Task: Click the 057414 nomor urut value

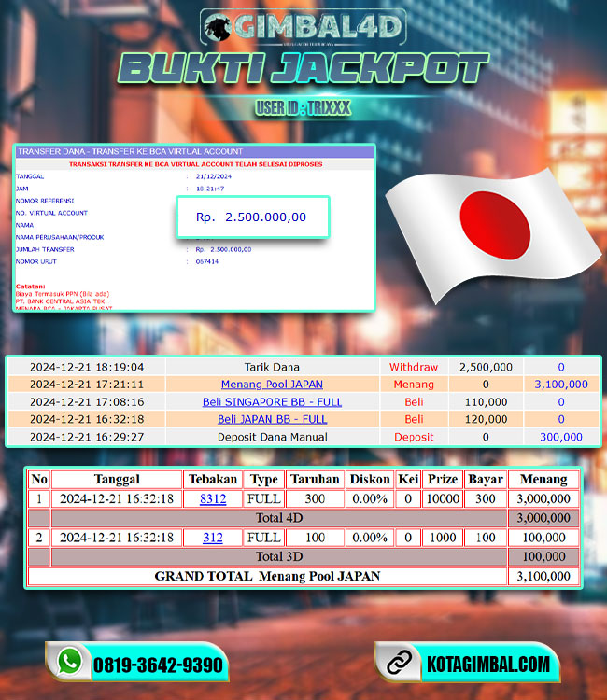Action: (206, 261)
